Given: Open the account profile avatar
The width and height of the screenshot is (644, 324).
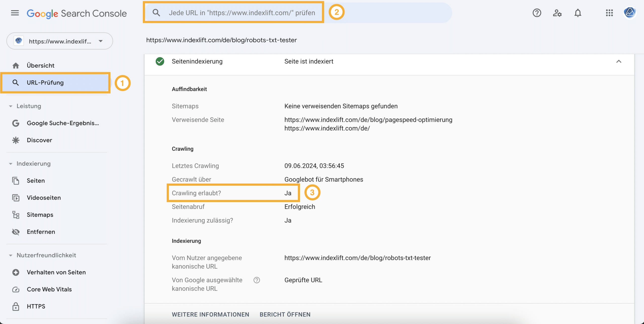Looking at the screenshot, I should (630, 13).
